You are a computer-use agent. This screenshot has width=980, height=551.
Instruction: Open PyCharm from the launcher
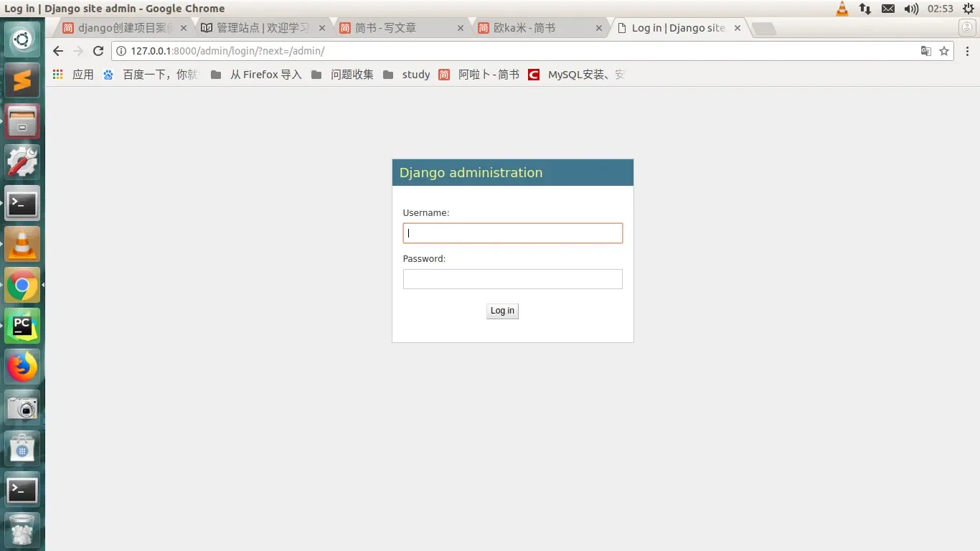[22, 326]
